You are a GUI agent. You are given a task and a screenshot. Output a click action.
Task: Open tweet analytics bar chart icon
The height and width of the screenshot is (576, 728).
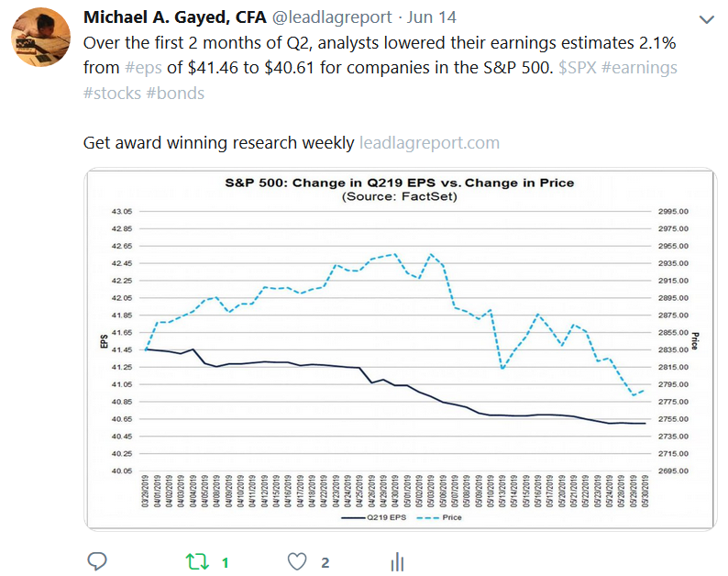click(x=398, y=561)
